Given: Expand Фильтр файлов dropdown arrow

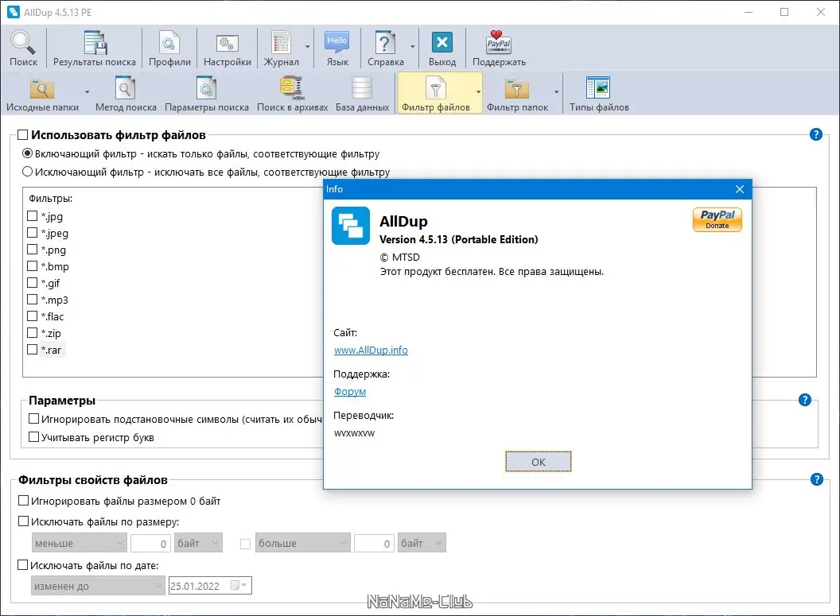Looking at the screenshot, I should (x=478, y=92).
